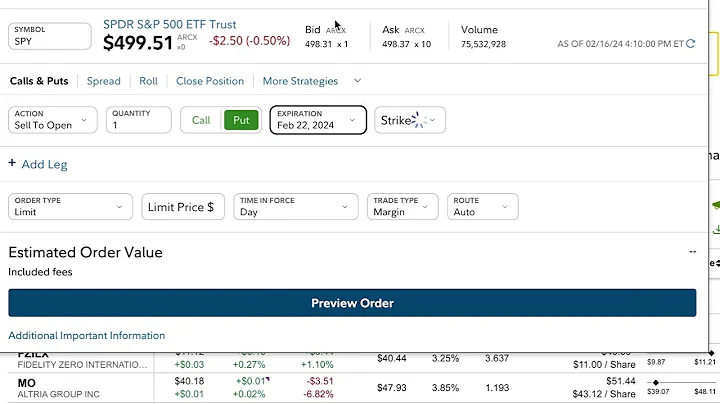Viewport: 720px width, 404px height.
Task: Open the Order Type Limit dropdown
Action: coord(70,207)
